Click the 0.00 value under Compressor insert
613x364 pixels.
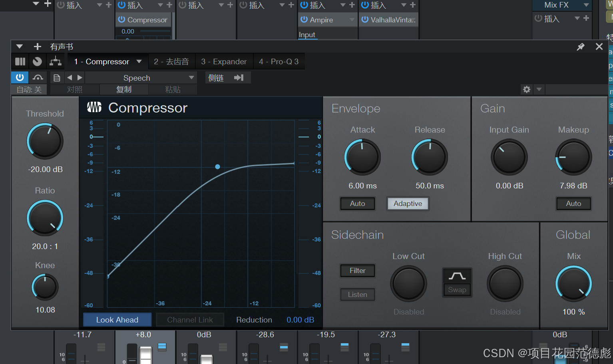click(x=128, y=31)
